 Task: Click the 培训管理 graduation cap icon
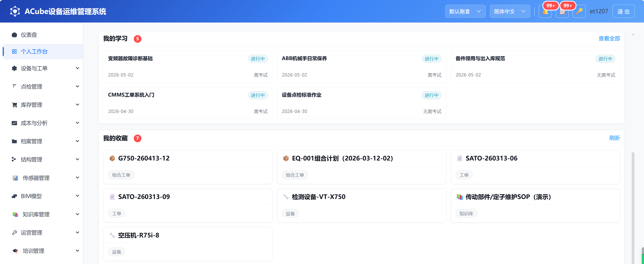[15, 251]
